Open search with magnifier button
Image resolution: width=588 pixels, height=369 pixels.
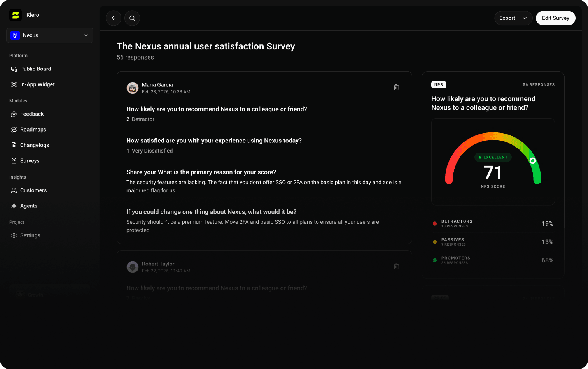pos(132,18)
